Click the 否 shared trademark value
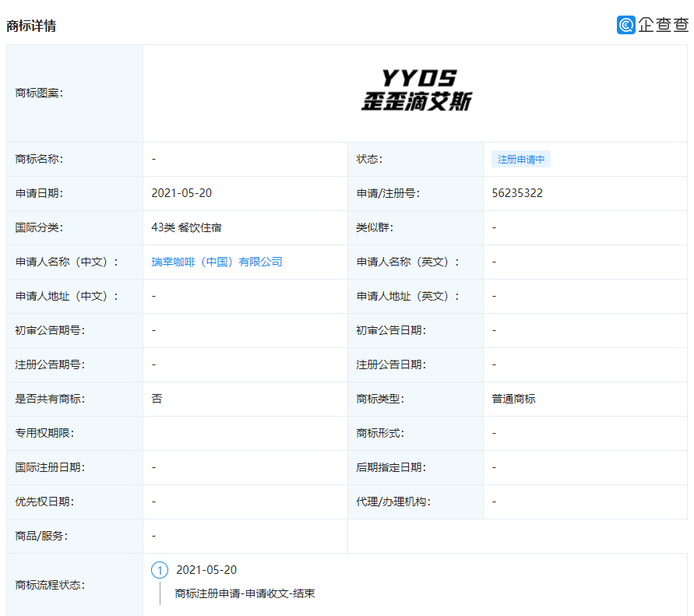Screen dimensions: 694x616 (x=157, y=399)
